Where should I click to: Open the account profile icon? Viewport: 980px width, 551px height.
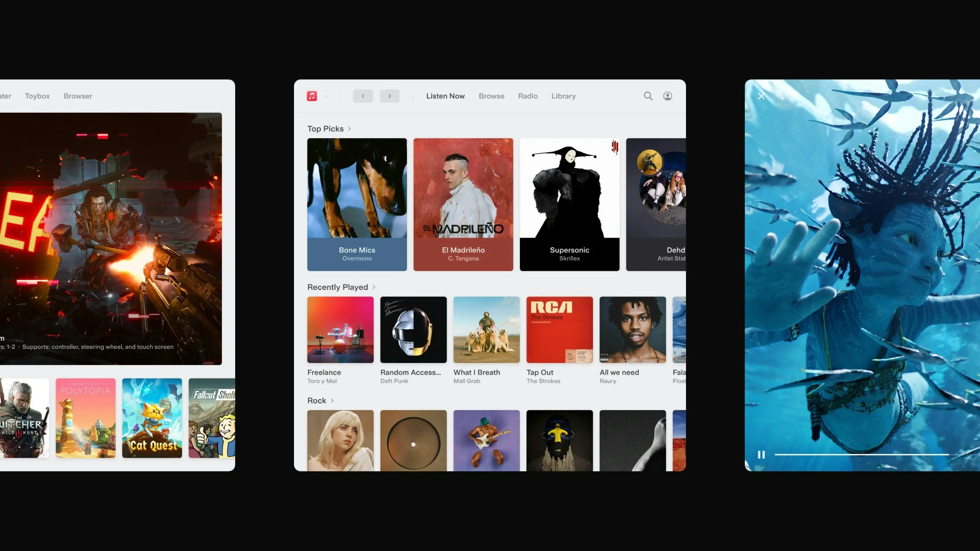667,96
